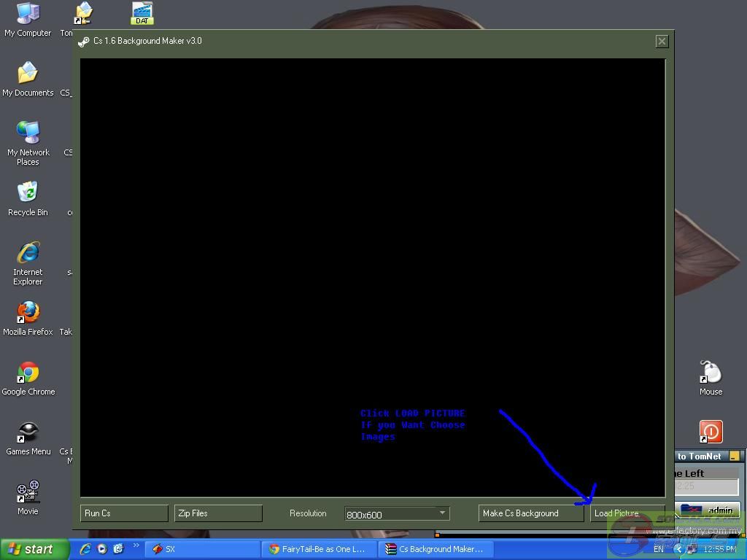Screen dimensions: 747x560
Task: Open My Computer desktop icon
Action: click(x=28, y=14)
